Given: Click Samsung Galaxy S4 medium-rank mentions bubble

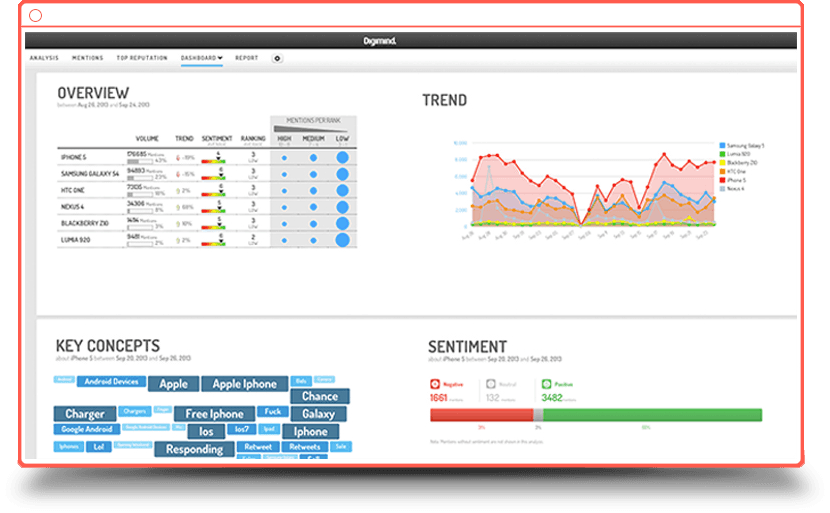Looking at the screenshot, I should [x=313, y=174].
